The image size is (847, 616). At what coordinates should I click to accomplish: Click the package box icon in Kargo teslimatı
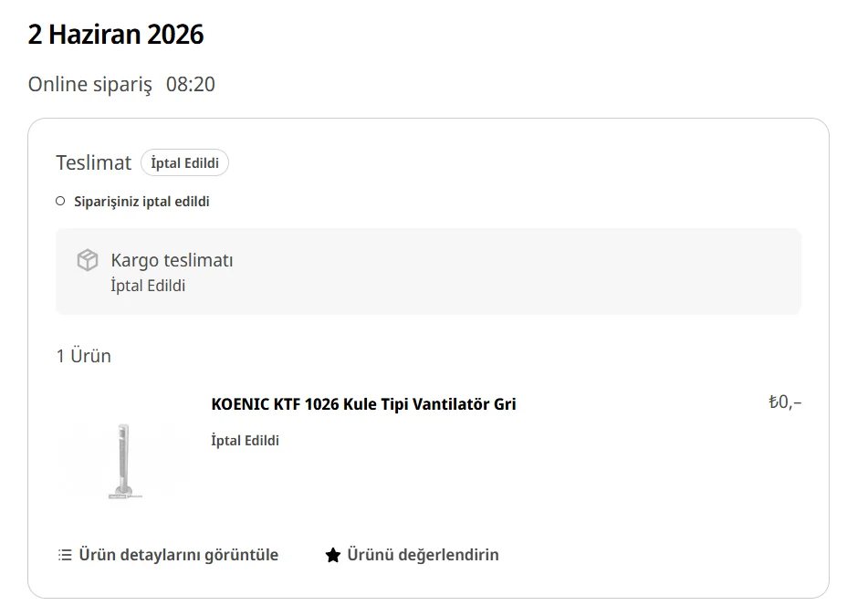(88, 260)
